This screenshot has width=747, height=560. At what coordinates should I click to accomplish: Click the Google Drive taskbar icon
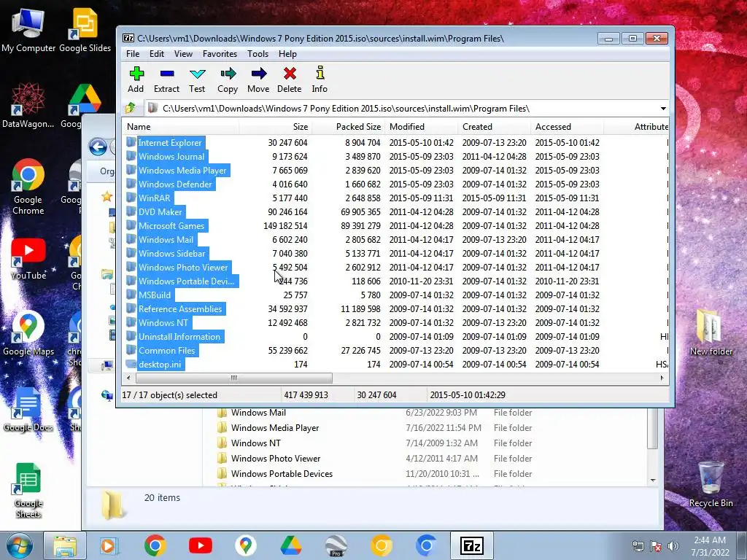290,545
